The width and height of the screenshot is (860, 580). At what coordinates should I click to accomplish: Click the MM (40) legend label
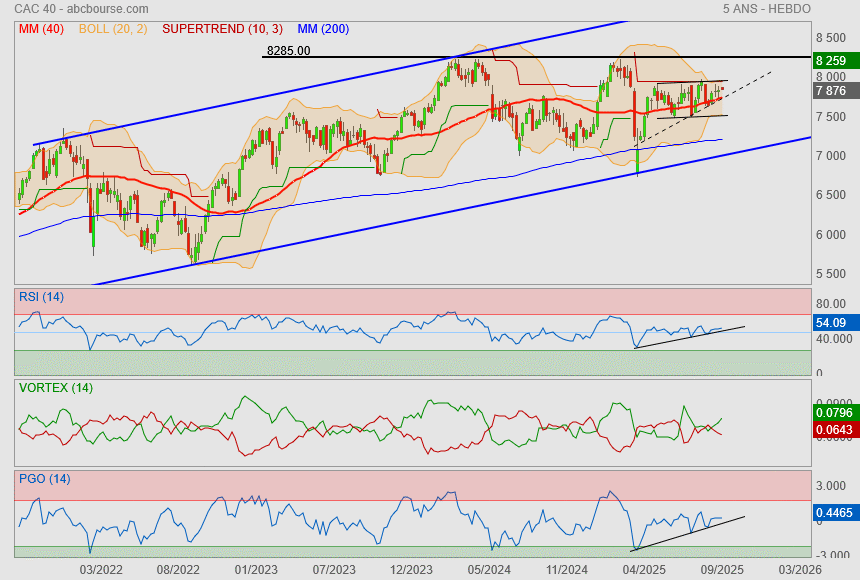[x=40, y=29]
